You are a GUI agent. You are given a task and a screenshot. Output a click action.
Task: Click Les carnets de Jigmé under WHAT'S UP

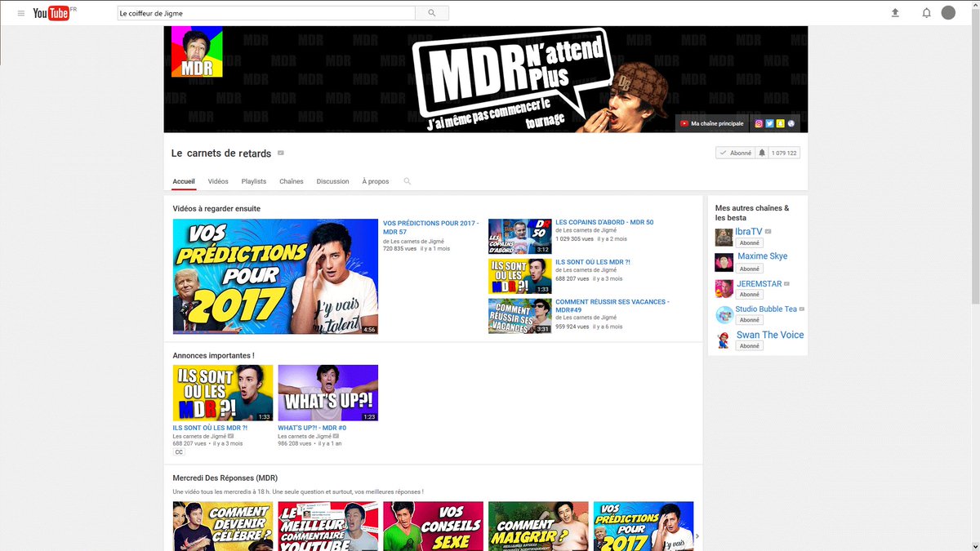[x=305, y=436]
